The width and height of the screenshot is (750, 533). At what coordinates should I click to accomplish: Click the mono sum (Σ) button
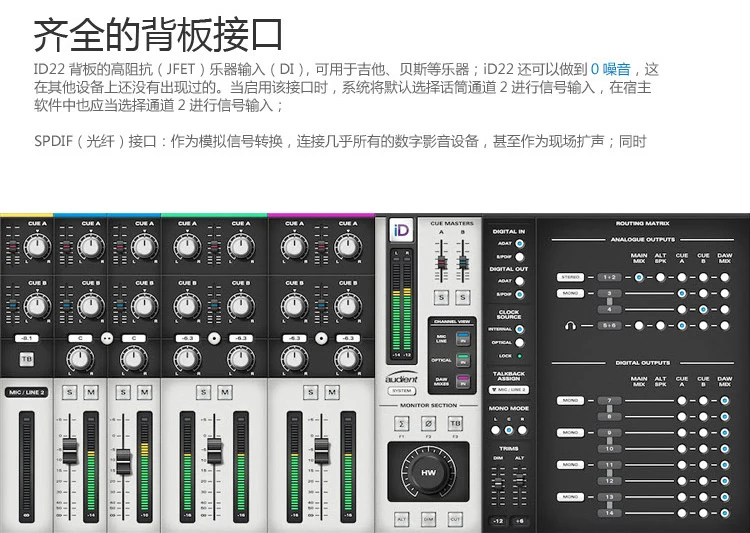coord(401,423)
